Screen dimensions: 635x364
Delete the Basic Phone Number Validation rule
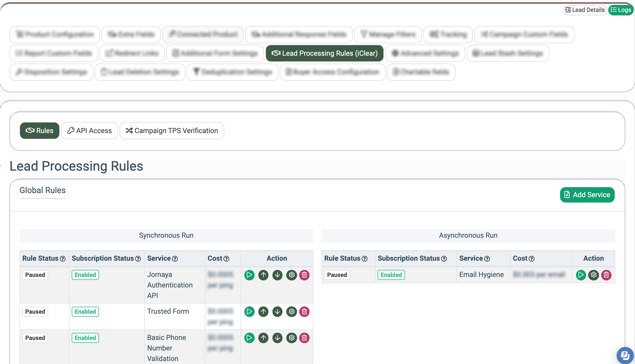pos(304,338)
